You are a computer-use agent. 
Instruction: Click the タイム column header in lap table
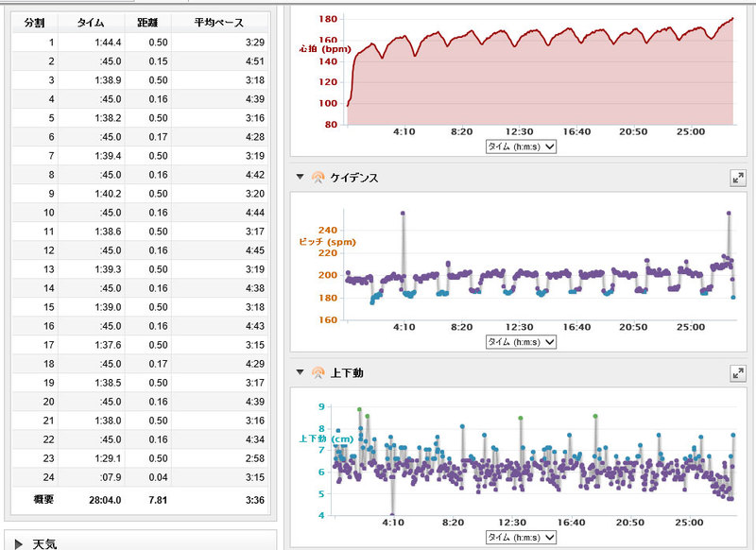(92, 22)
